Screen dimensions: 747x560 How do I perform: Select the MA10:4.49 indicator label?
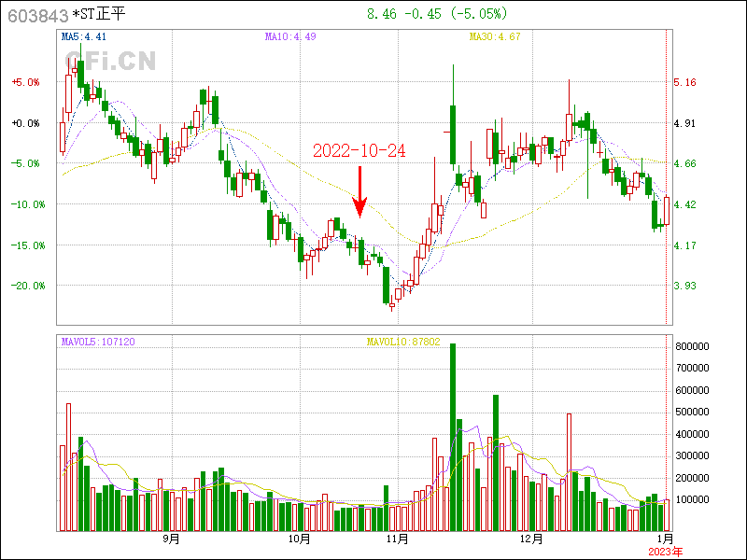pos(290,37)
